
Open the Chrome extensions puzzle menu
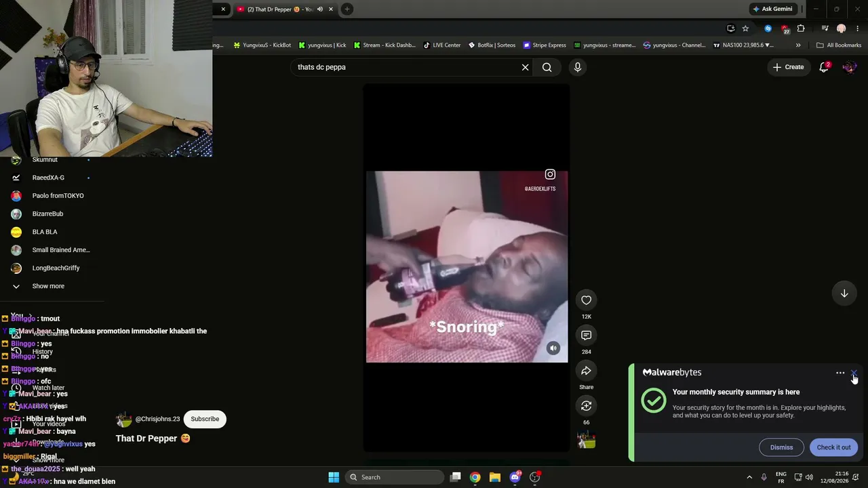pyautogui.click(x=801, y=28)
